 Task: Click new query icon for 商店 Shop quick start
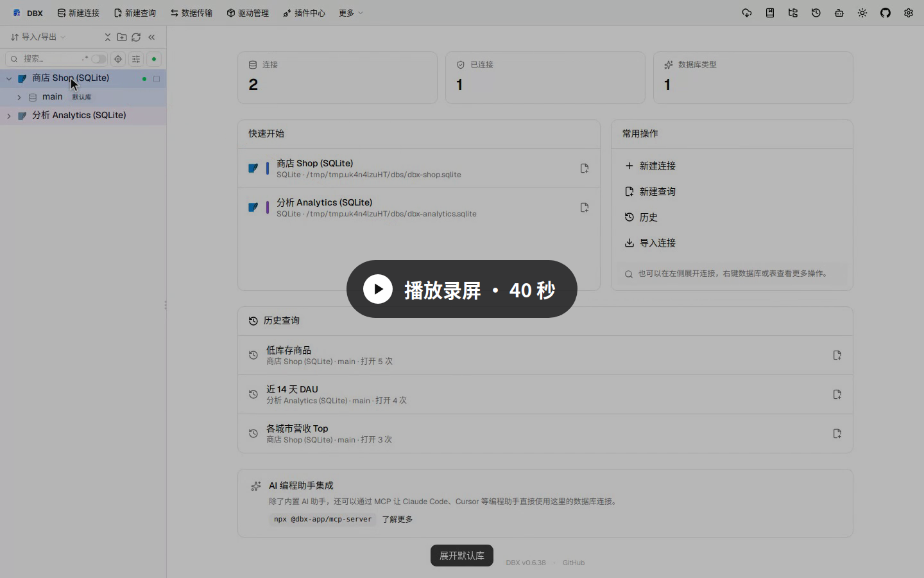pyautogui.click(x=585, y=168)
